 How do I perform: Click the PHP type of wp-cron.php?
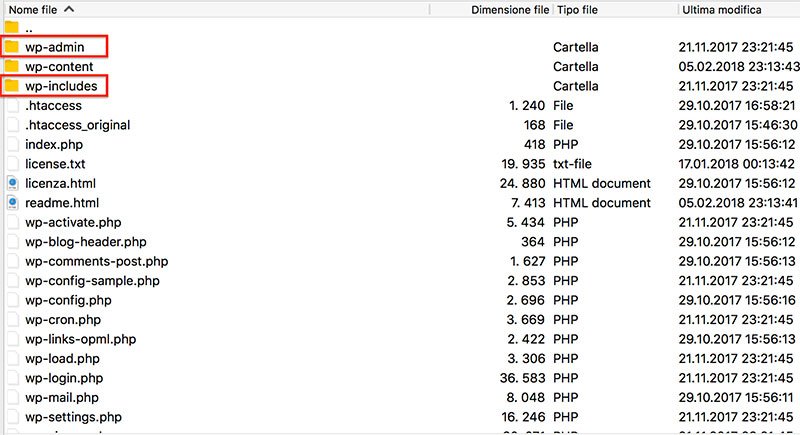566,319
